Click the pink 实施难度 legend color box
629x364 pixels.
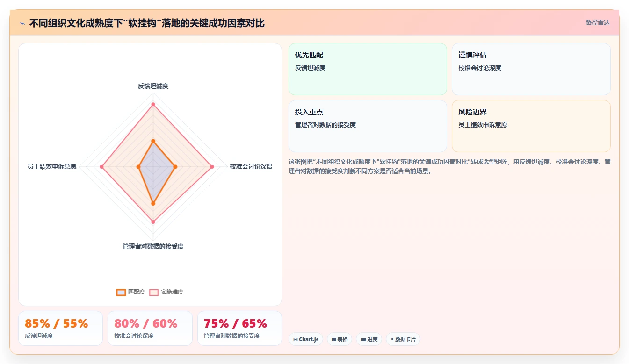(154, 292)
